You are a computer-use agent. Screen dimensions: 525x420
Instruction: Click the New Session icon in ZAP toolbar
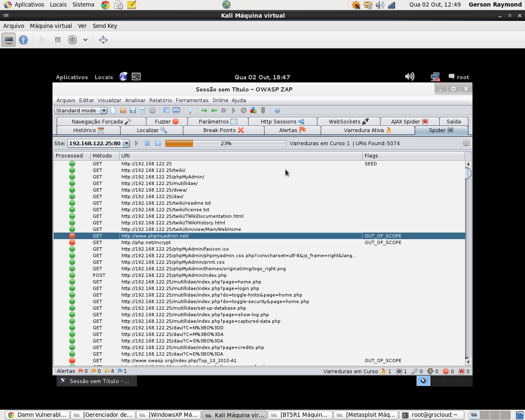click(114, 110)
